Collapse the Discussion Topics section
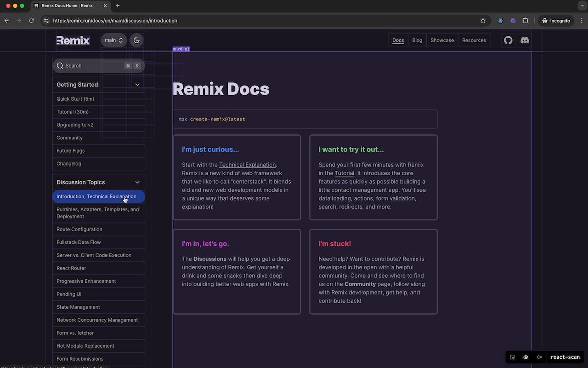 tap(137, 182)
